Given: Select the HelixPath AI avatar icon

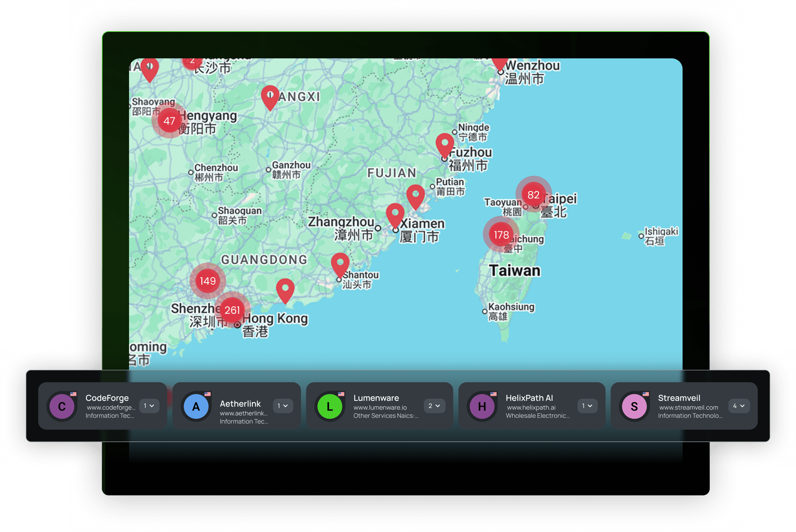Looking at the screenshot, I should point(481,406).
